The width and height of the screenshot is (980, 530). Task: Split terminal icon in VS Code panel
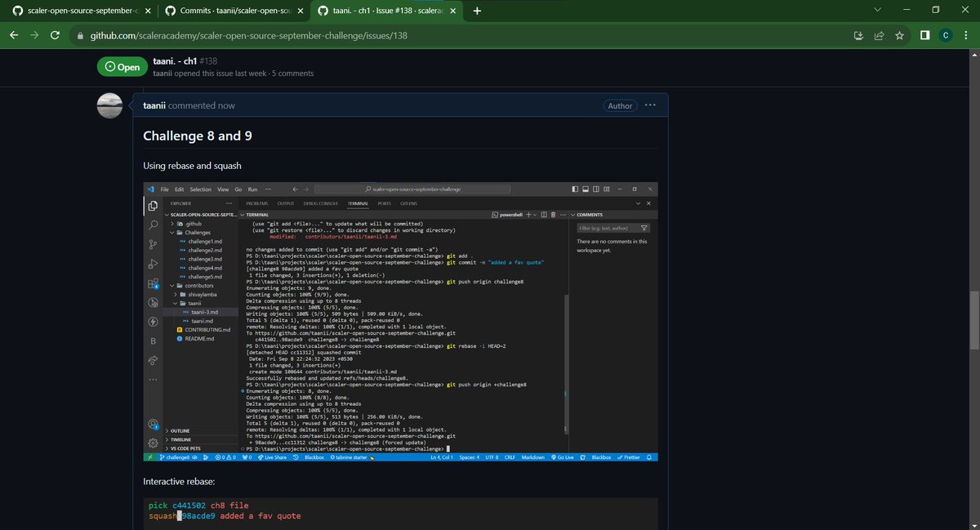coord(544,214)
